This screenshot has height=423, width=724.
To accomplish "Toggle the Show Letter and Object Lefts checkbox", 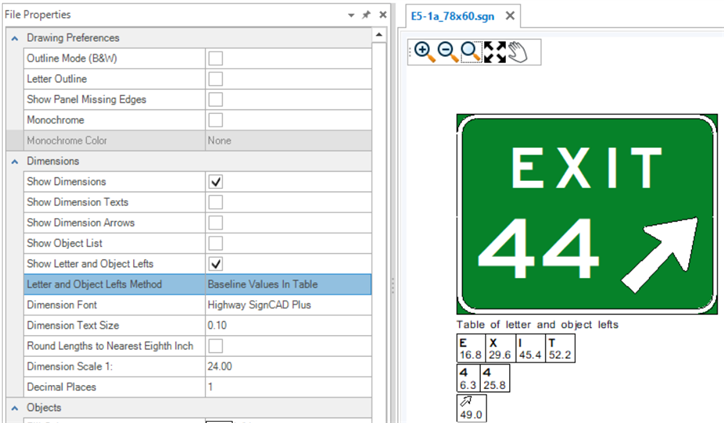I will pyautogui.click(x=215, y=264).
